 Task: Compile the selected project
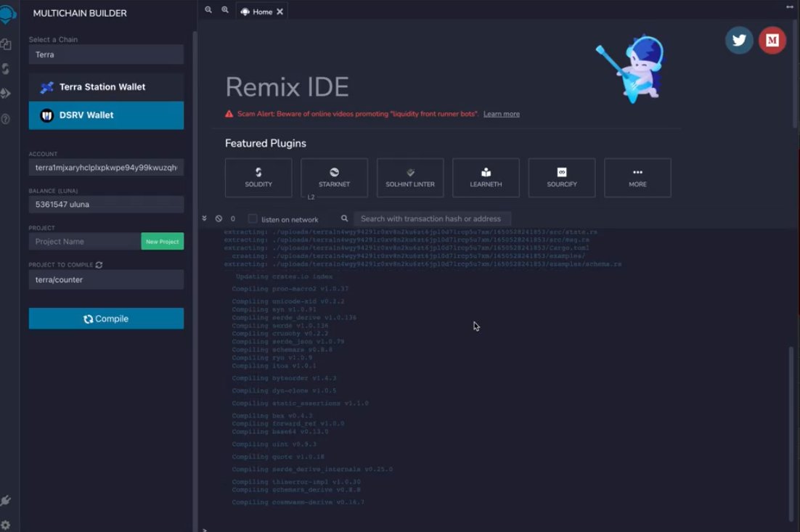click(106, 319)
